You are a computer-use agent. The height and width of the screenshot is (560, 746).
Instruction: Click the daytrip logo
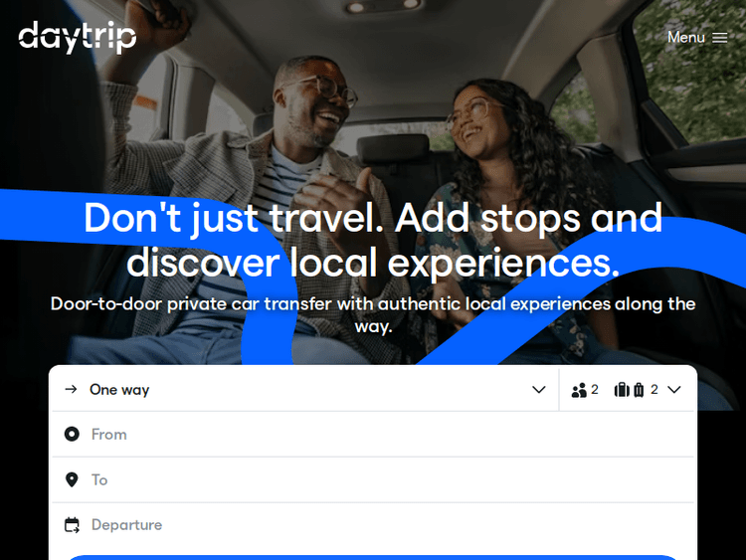click(77, 37)
